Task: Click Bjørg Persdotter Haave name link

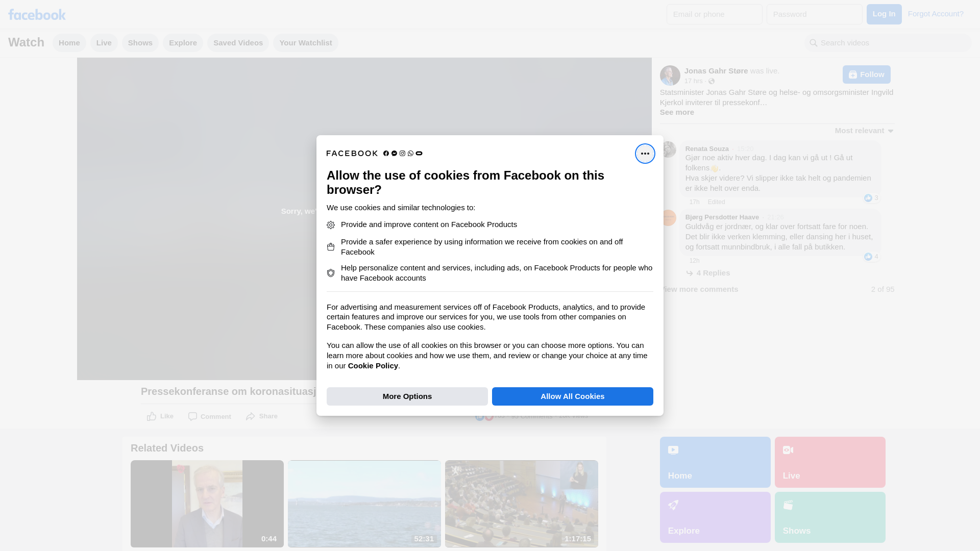Action: tap(722, 217)
